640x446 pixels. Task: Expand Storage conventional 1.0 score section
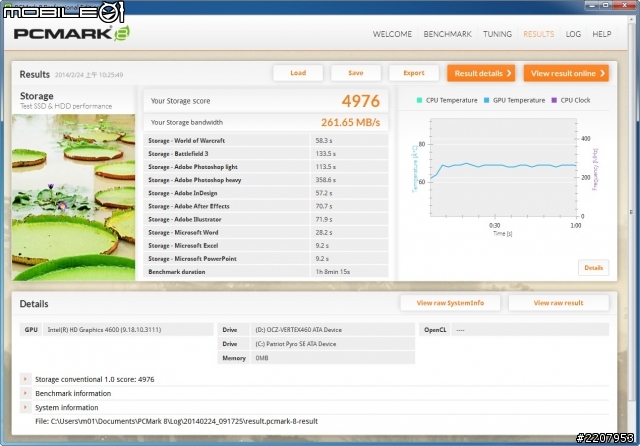pos(25,379)
